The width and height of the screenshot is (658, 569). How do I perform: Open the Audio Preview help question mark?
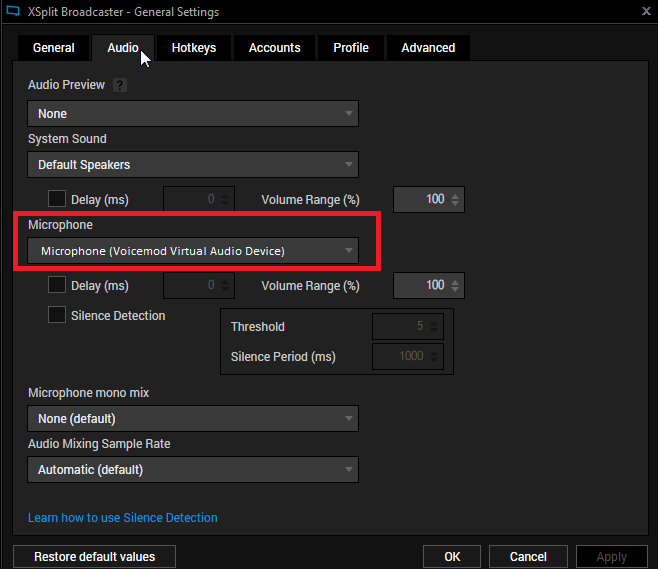point(120,85)
